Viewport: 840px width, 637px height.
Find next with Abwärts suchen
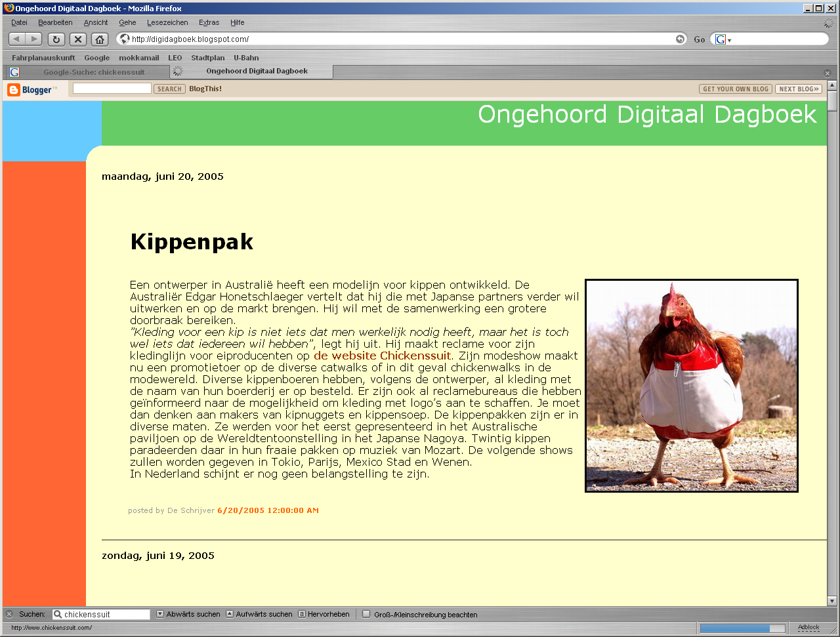click(188, 614)
